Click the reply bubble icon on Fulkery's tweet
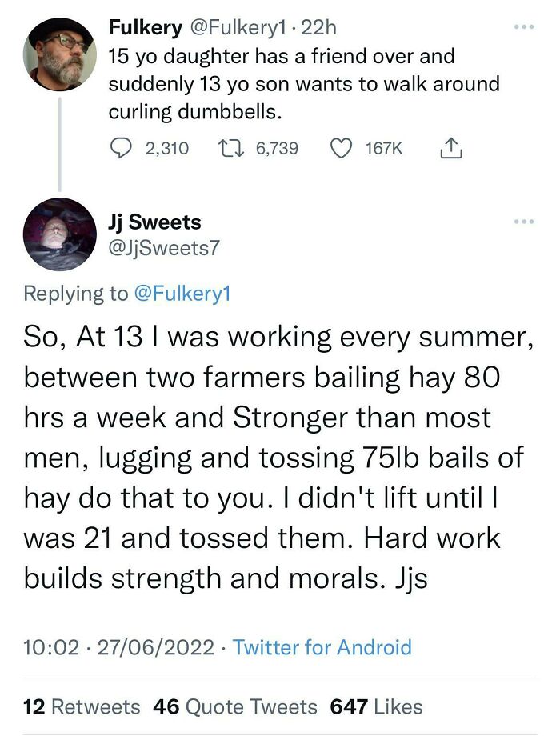 (x=122, y=148)
